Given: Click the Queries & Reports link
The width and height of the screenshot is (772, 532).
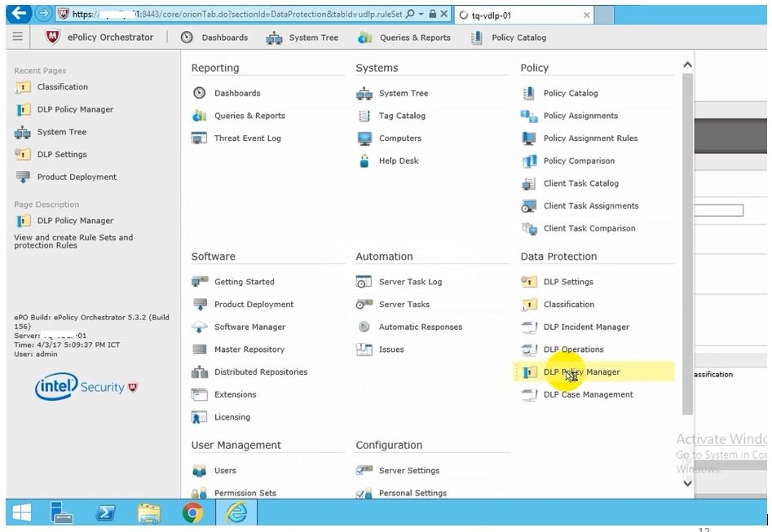Looking at the screenshot, I should (249, 116).
